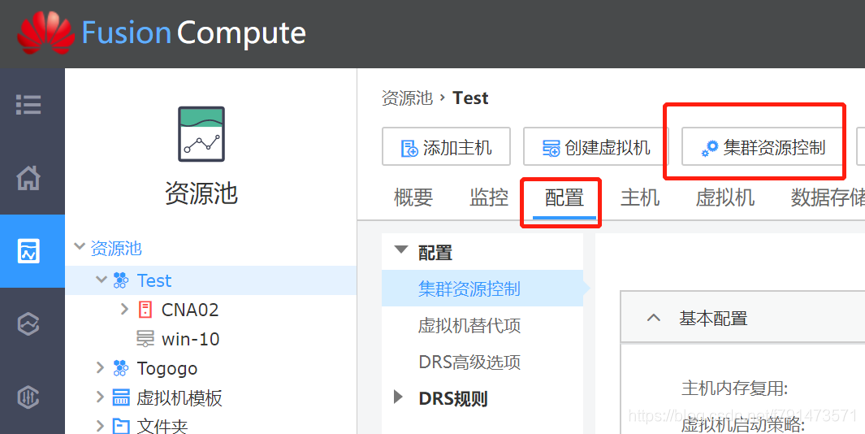Collapse the 基本配置 panel
This screenshot has width=865, height=434.
click(x=654, y=318)
